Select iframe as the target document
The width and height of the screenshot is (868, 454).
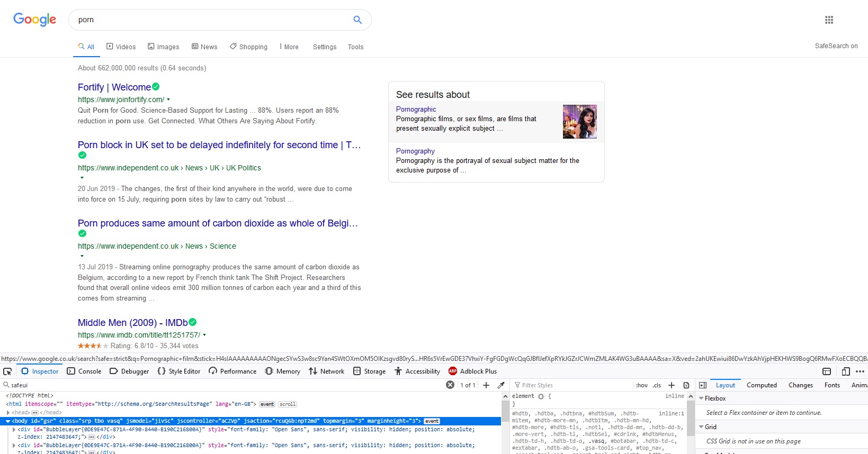point(827,371)
